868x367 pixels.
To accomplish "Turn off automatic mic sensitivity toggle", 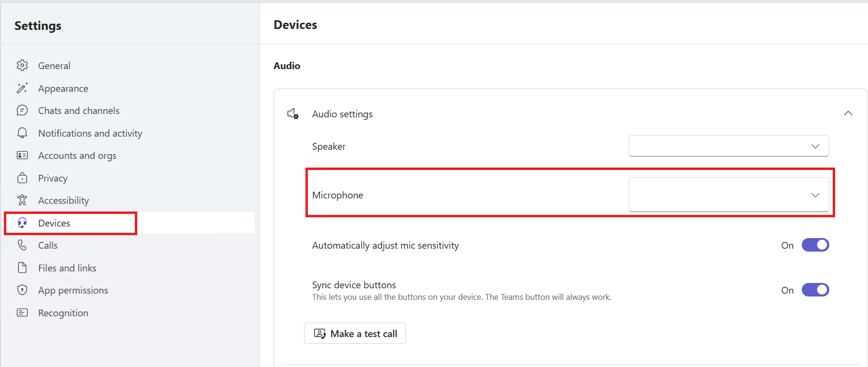I will pos(815,245).
